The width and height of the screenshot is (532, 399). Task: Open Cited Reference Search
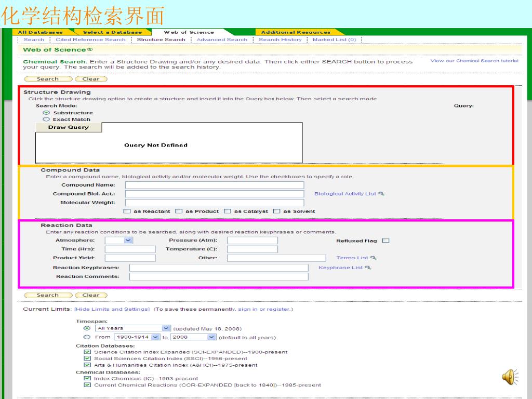point(90,39)
